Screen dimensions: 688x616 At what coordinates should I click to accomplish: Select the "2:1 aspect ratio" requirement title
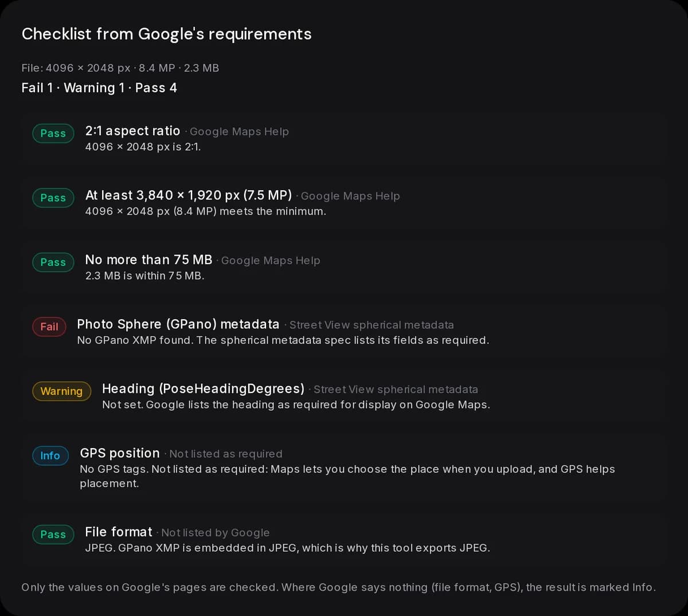[132, 131]
